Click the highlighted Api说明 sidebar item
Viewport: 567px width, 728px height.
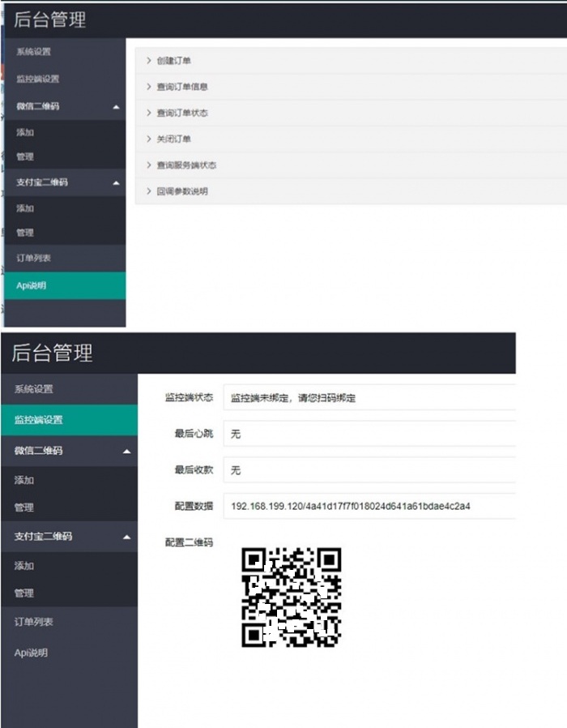tap(65, 285)
